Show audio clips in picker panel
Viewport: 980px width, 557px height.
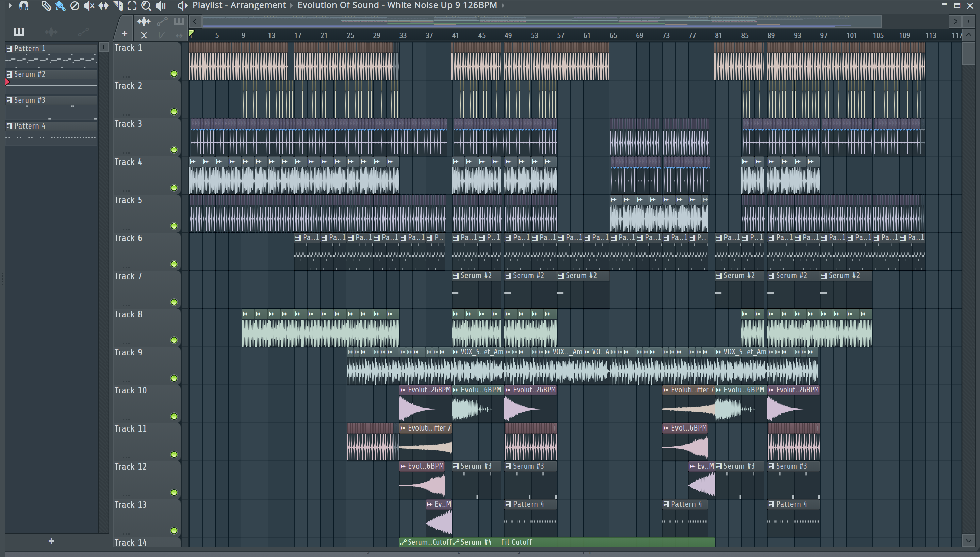[x=51, y=32]
